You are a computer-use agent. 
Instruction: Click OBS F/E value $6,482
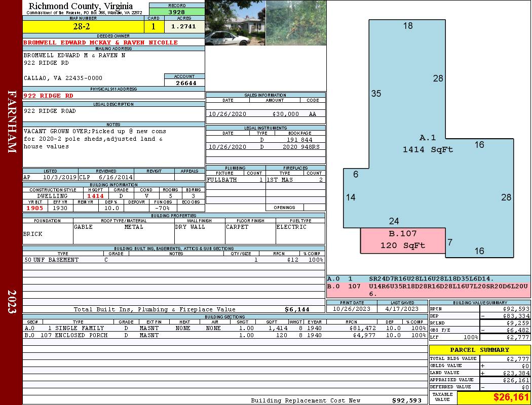click(518, 330)
